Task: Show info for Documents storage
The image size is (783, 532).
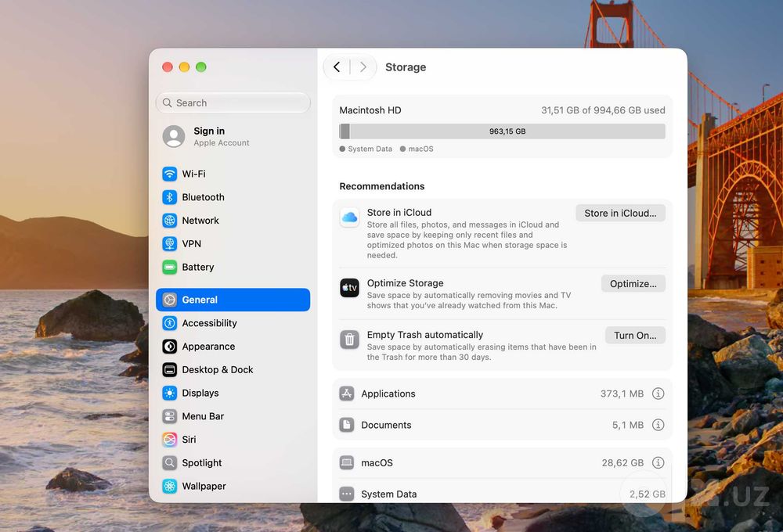Action: 659,425
